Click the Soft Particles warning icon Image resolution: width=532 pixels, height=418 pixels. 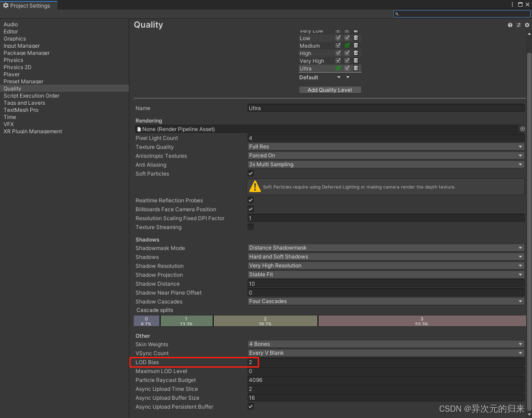pos(255,186)
